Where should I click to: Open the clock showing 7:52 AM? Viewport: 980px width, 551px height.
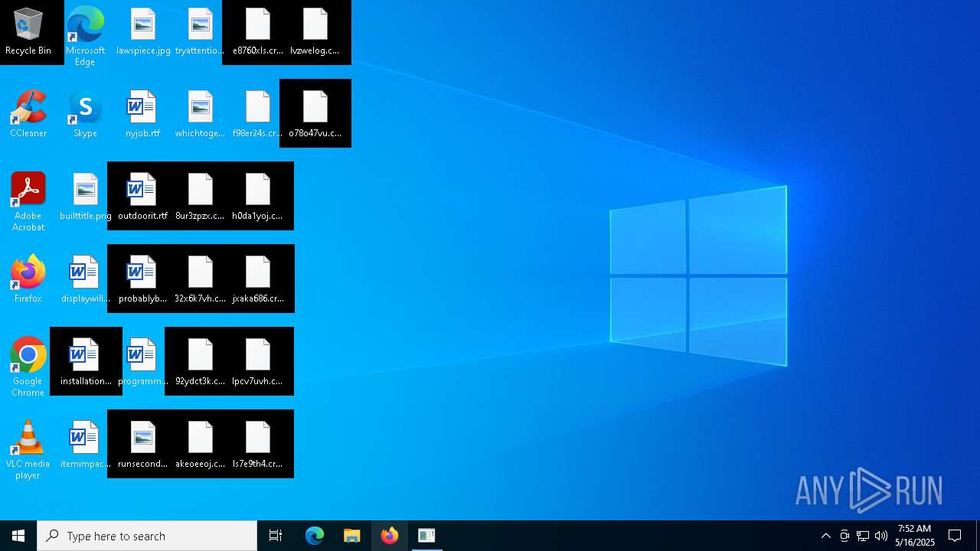coord(915,536)
